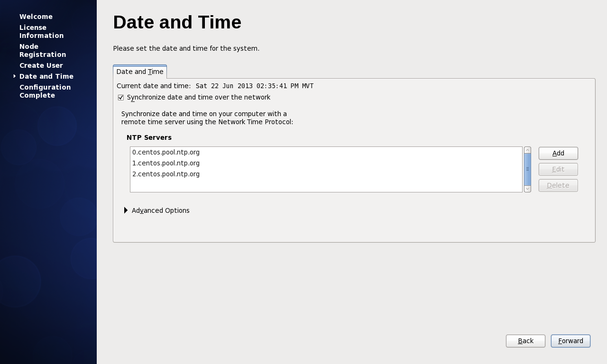Screen dimensions: 607x364
Task: Go Forward to the next step
Action: coord(570,341)
